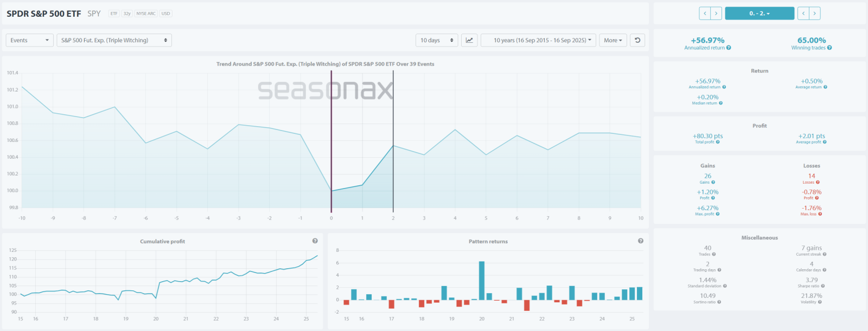Click help icon next to Median return
Viewport: 868px width, 331px height.
720,103
